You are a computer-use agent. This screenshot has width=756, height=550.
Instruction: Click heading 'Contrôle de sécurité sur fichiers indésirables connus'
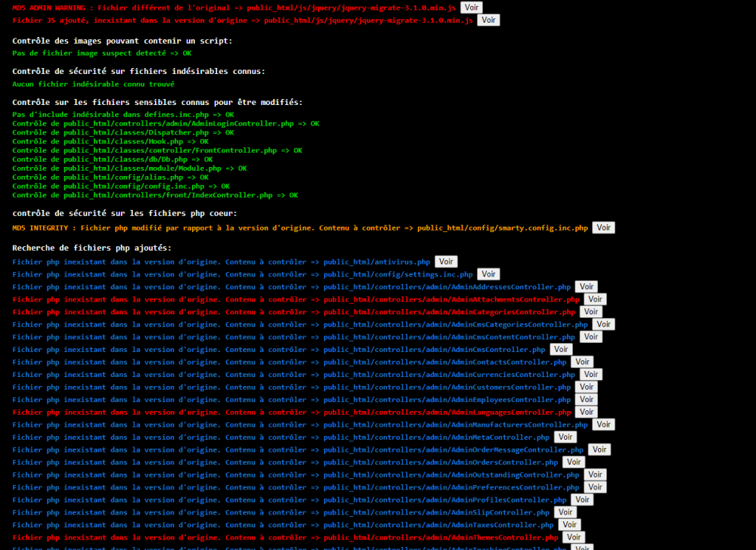tap(138, 71)
